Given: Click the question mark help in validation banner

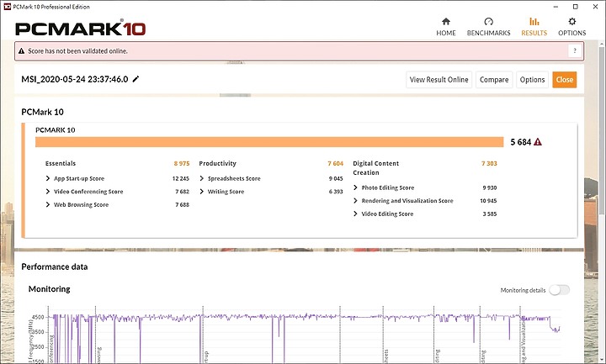Looking at the screenshot, I should (575, 51).
